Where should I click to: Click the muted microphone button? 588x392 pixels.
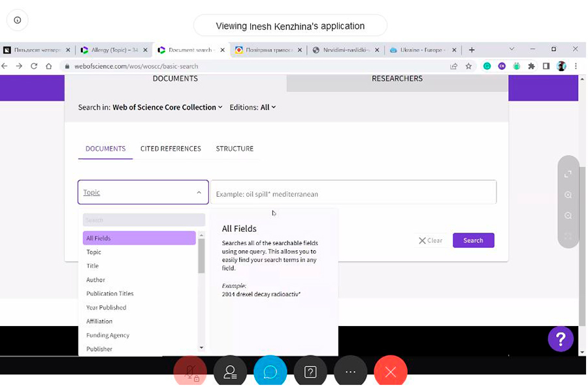pyautogui.click(x=190, y=371)
